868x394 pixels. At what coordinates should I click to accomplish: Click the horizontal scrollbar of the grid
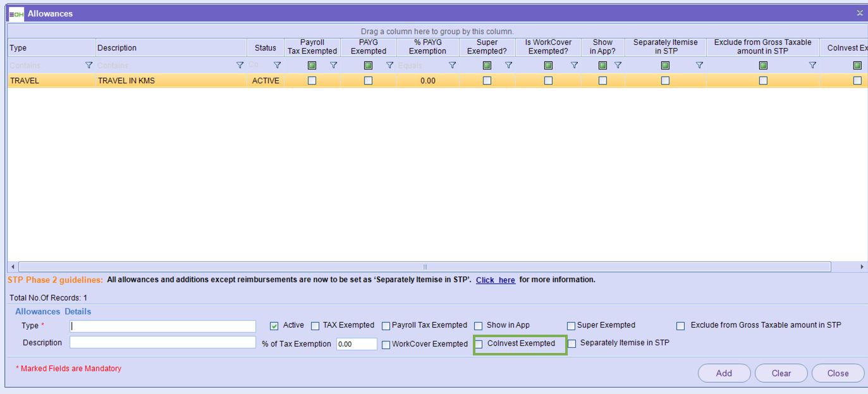coord(424,267)
